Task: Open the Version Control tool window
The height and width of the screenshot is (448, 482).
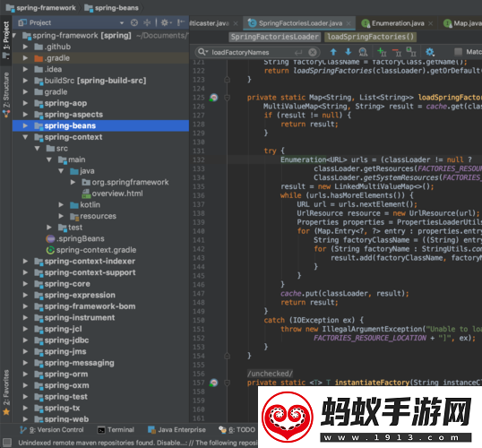Action: (x=52, y=430)
